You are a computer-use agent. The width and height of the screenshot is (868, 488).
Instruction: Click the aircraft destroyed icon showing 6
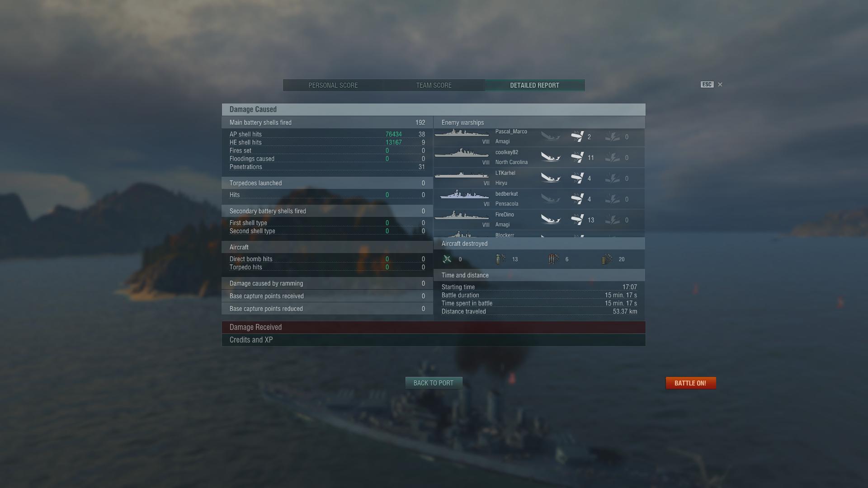click(x=554, y=259)
